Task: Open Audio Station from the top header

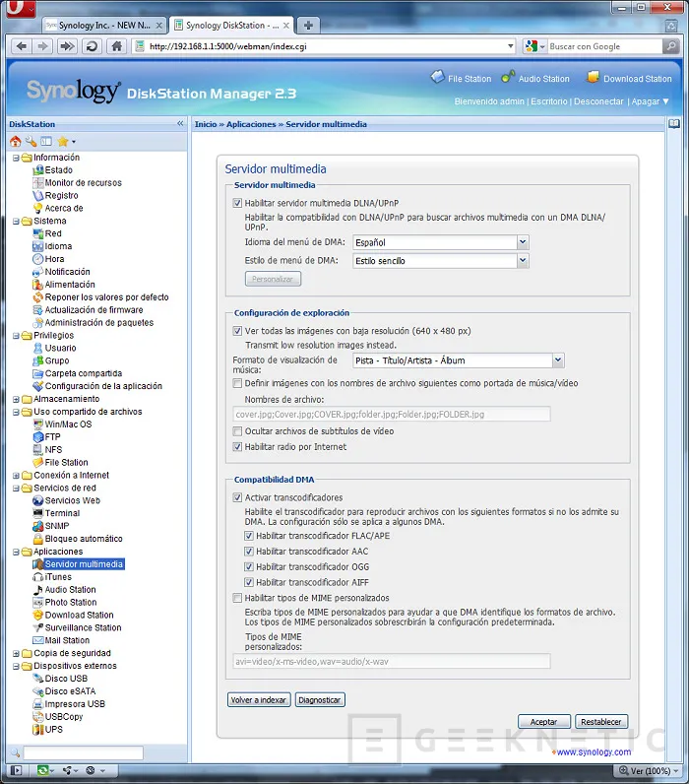Action: click(536, 78)
